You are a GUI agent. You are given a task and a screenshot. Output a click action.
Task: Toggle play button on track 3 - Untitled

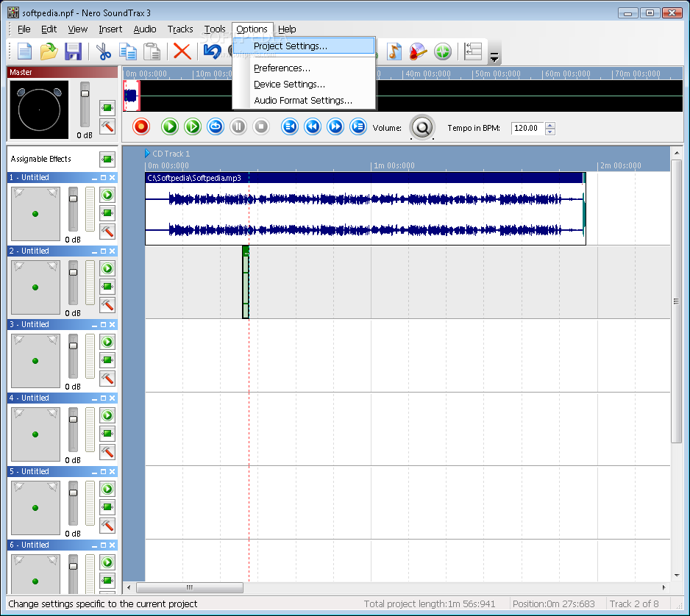tap(107, 342)
